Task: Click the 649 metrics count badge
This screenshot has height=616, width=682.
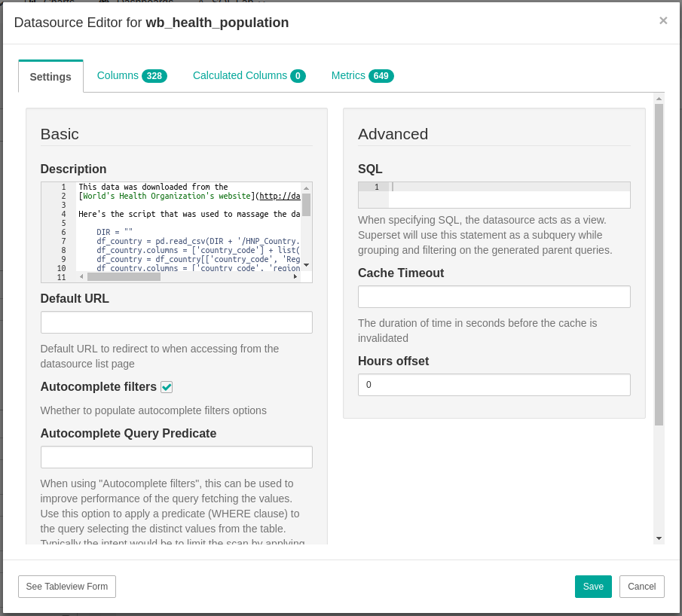Action: click(x=381, y=76)
